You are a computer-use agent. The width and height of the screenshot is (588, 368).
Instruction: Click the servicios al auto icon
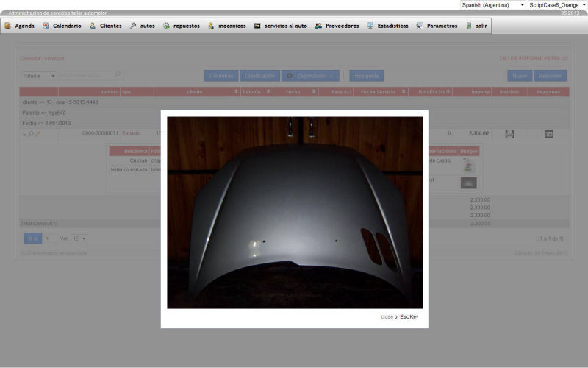tap(257, 26)
